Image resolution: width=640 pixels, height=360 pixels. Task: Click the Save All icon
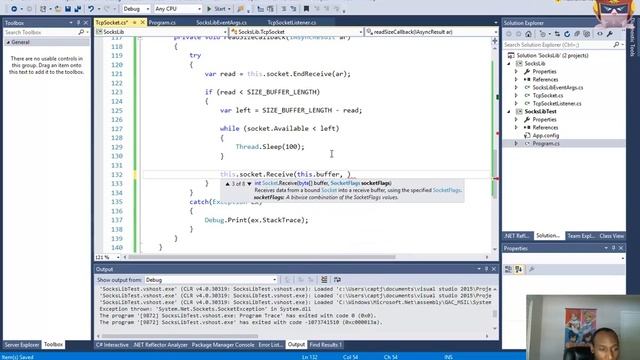(x=78, y=9)
